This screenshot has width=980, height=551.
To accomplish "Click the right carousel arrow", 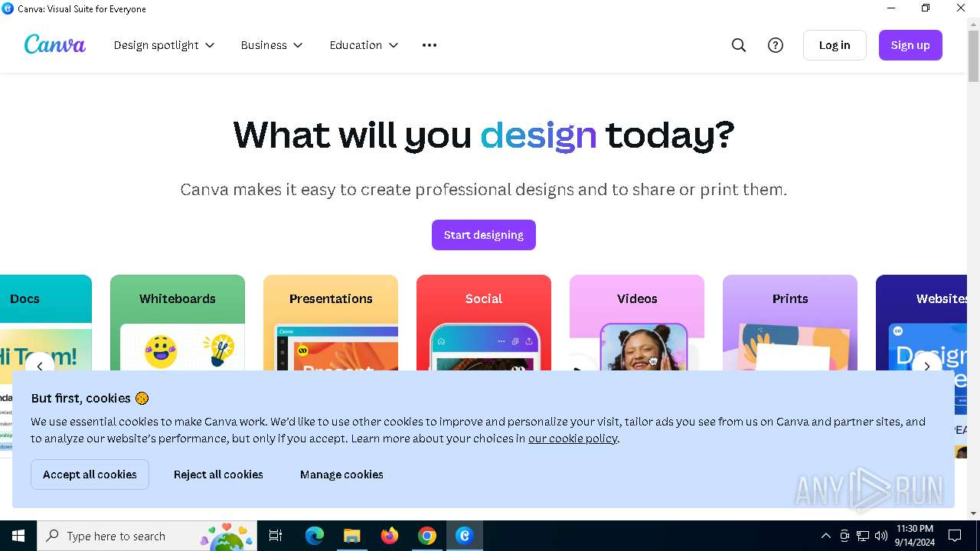I will point(926,367).
